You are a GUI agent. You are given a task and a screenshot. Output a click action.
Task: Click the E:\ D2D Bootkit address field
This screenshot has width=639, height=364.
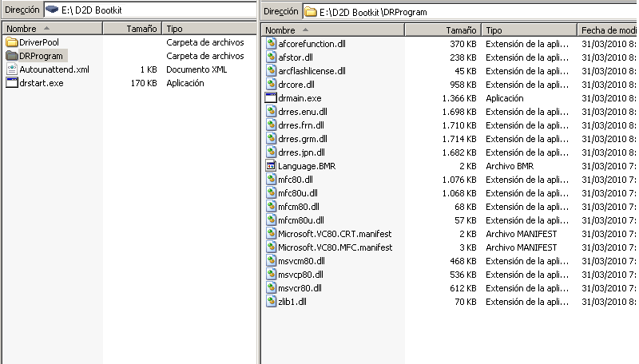tap(150, 10)
